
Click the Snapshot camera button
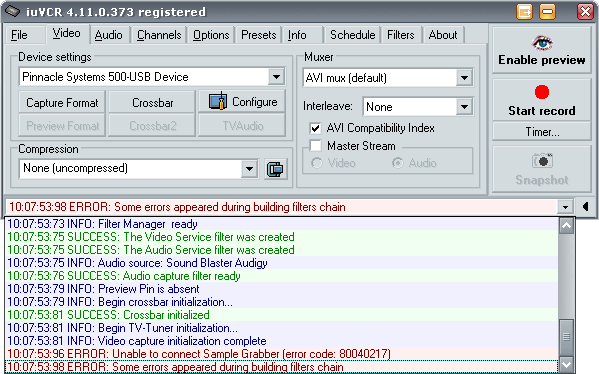click(x=541, y=169)
